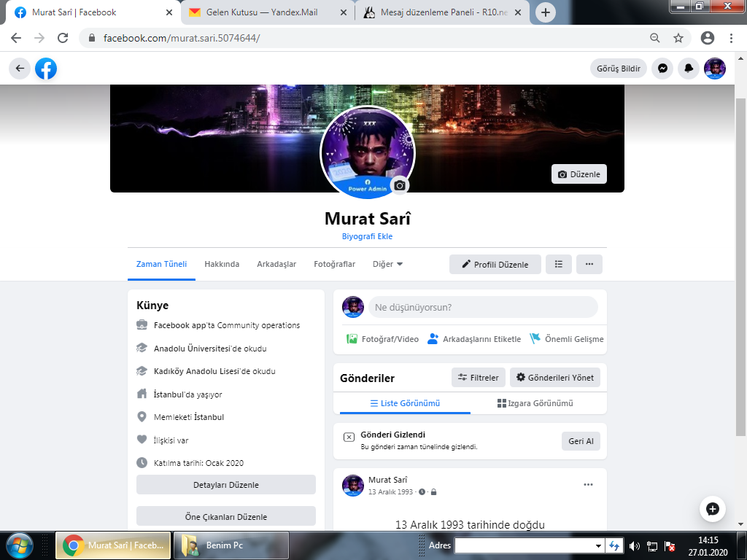Select Izgara Görünümü view
The width and height of the screenshot is (747, 560).
(x=535, y=403)
